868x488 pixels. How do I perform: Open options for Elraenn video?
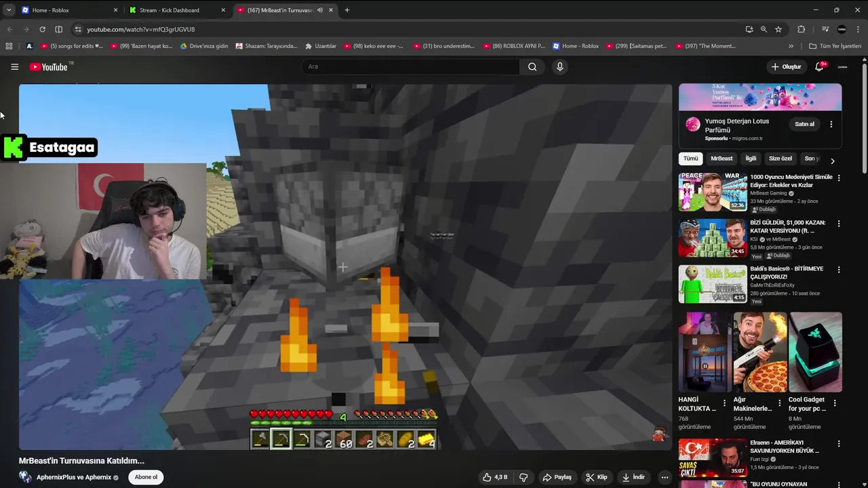click(839, 443)
